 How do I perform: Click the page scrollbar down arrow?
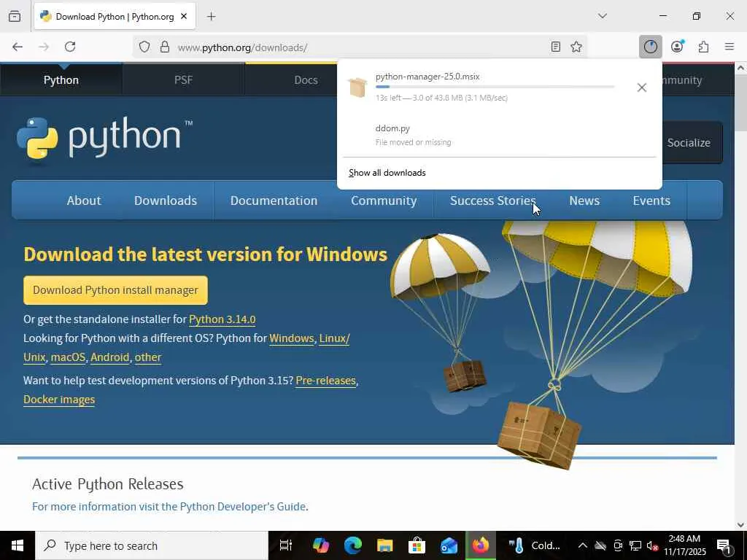pyautogui.click(x=741, y=525)
